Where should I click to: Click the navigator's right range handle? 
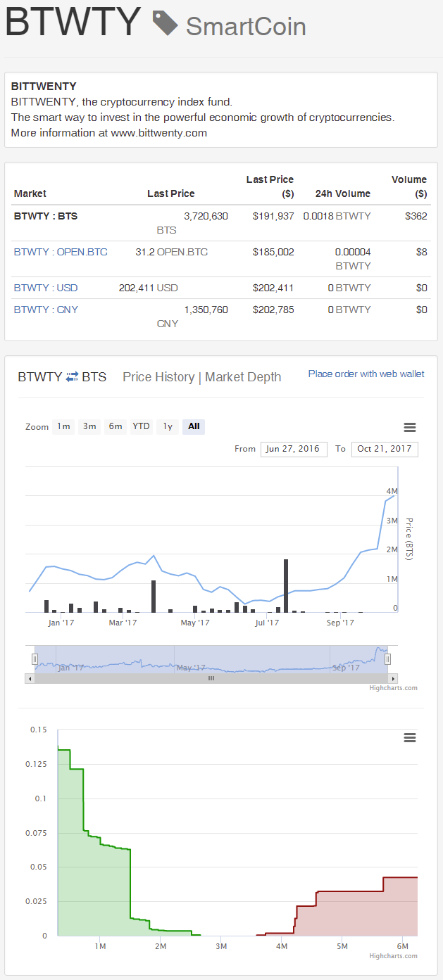point(387,659)
